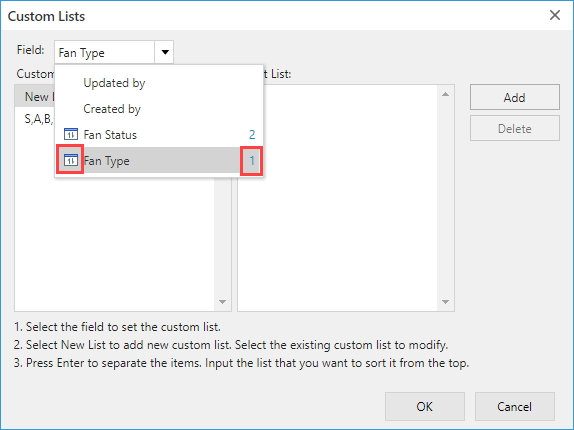Image resolution: width=574 pixels, height=430 pixels.
Task: Open the Field dropdown arrow
Action: tap(165, 52)
